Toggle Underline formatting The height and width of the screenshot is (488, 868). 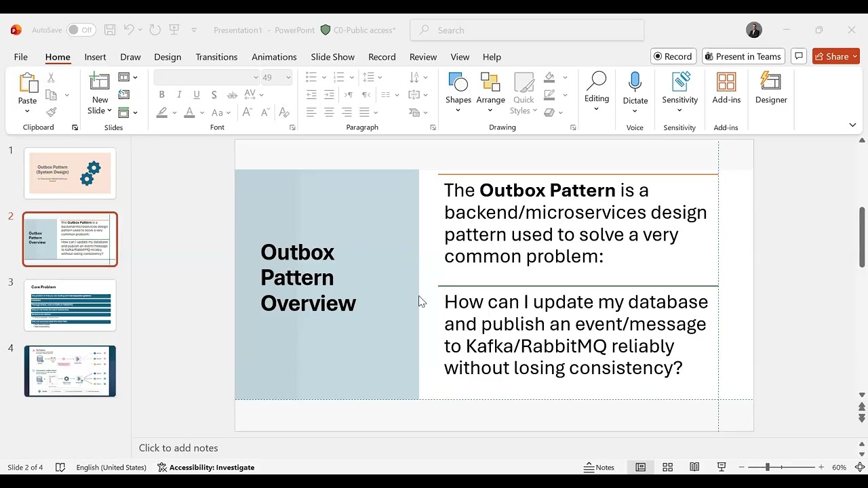point(197,95)
